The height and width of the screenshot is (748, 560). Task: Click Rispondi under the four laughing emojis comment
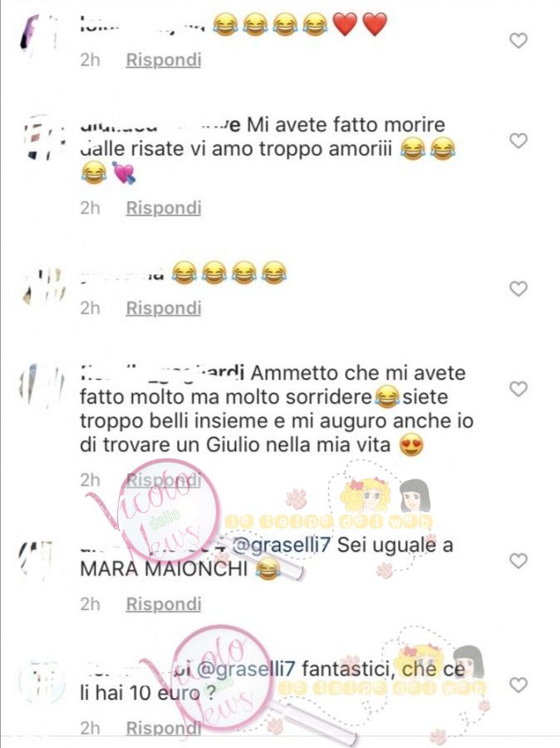(164, 308)
